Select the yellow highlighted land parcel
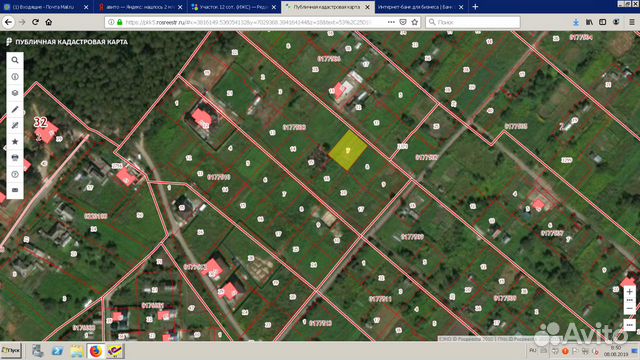The image size is (640, 360). point(348,150)
